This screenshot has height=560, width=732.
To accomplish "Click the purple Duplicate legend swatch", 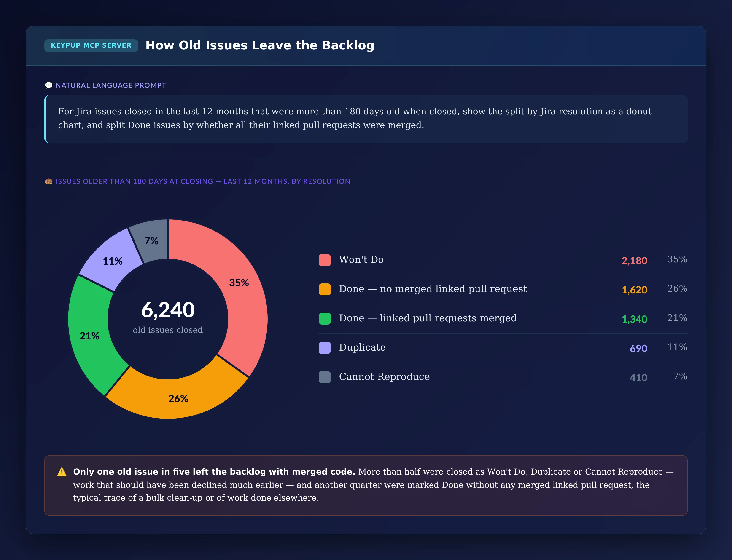I will click(325, 348).
